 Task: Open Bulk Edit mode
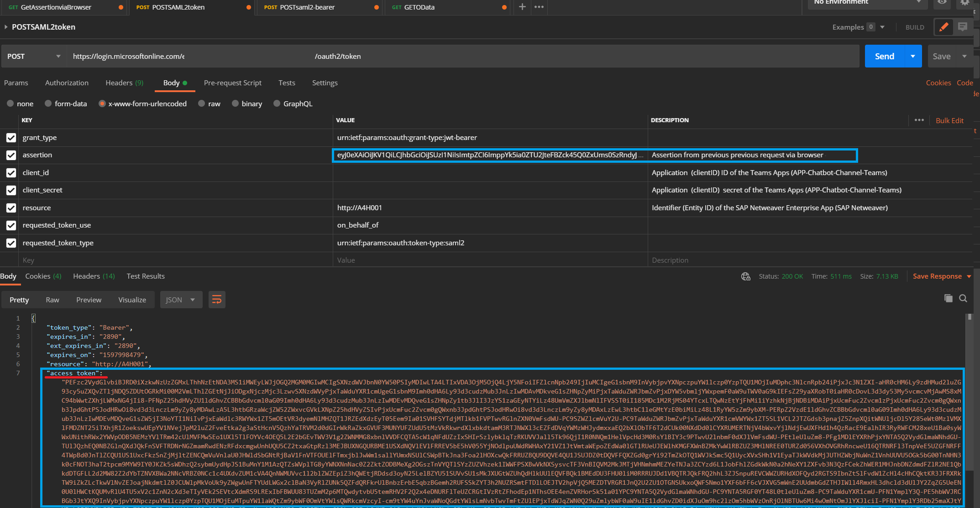click(x=949, y=120)
